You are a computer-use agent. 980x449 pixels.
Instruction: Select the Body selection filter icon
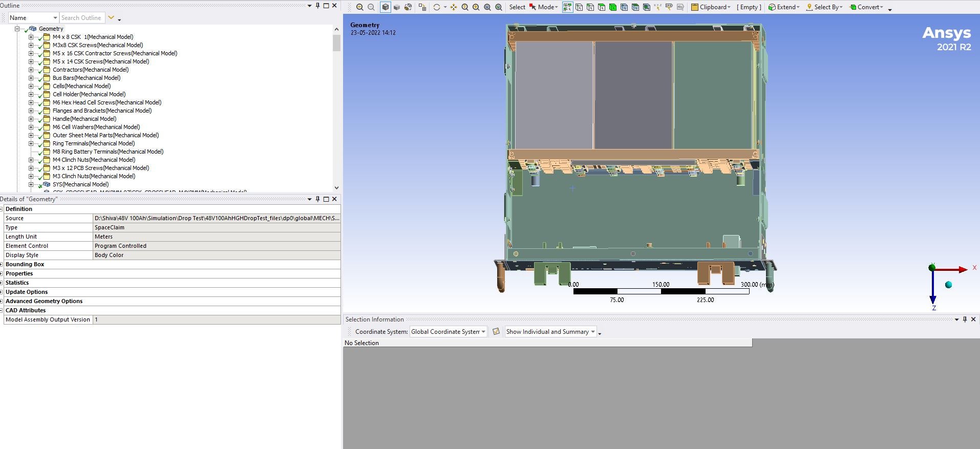(613, 7)
